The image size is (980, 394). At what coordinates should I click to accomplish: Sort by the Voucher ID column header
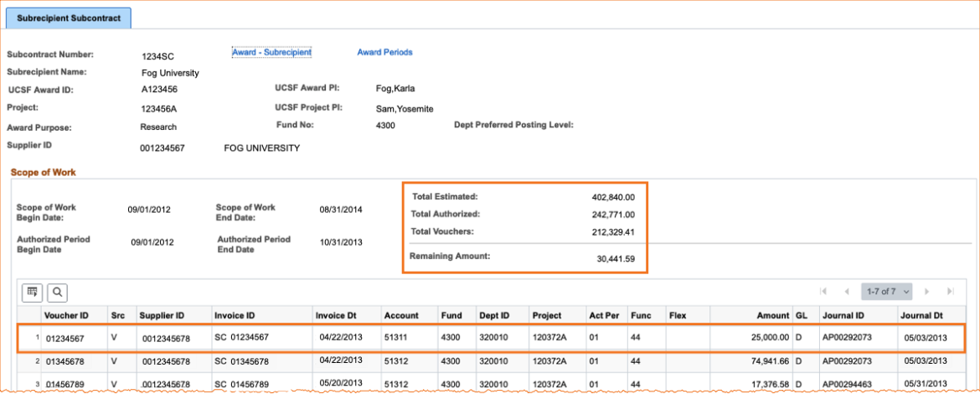pos(66,316)
